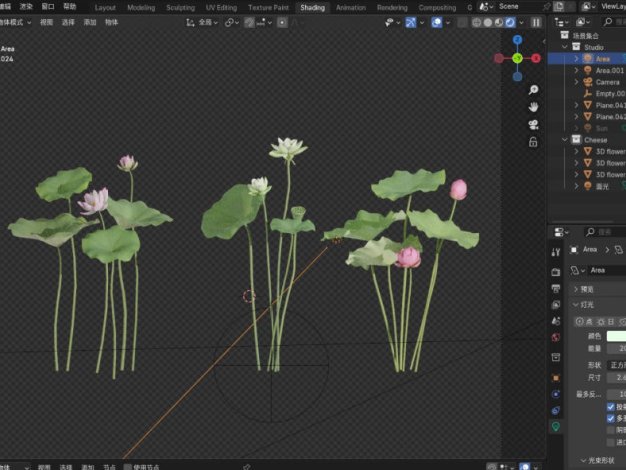
Task: Open the orange Object properties tab
Action: pyautogui.click(x=556, y=378)
